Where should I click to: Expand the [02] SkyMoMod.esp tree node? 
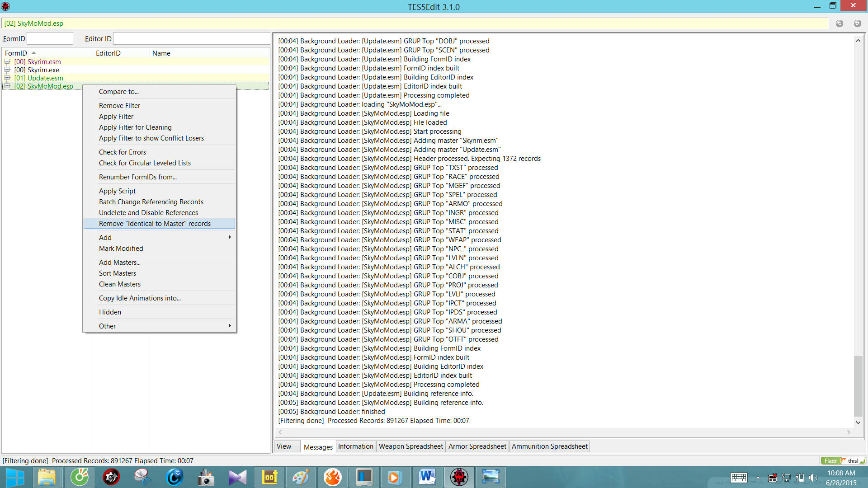(7, 86)
